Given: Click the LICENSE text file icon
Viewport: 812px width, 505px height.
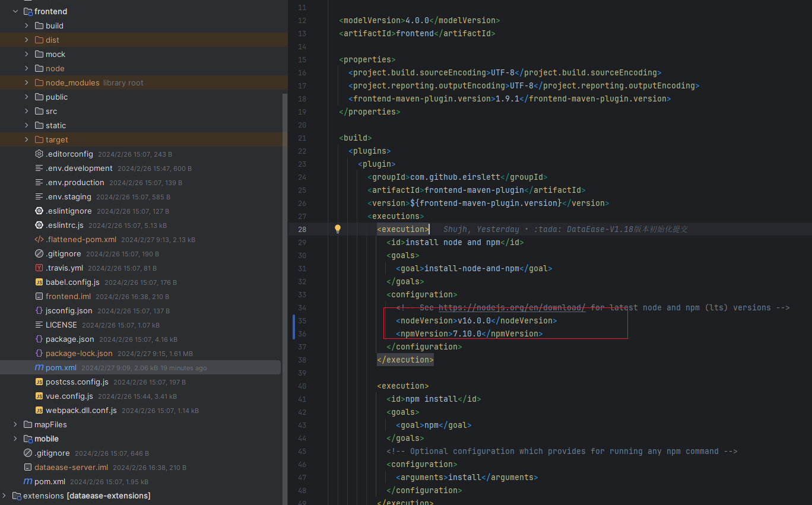Looking at the screenshot, I should click(39, 325).
